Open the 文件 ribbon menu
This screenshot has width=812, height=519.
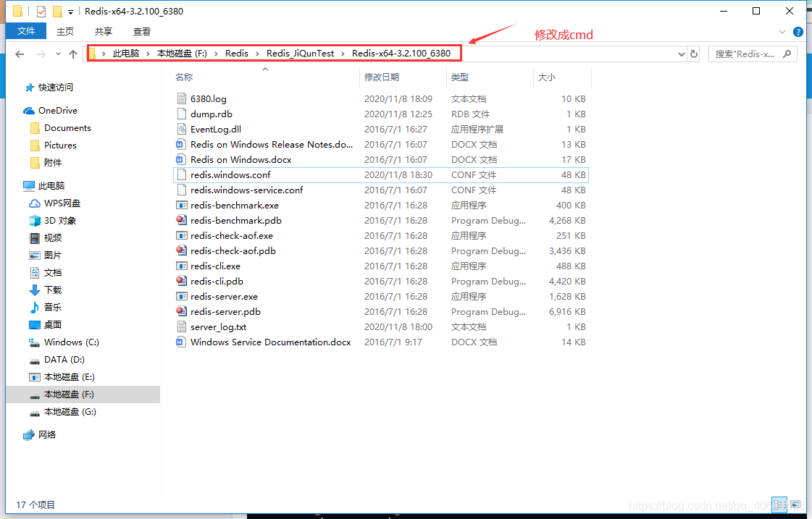pos(26,31)
